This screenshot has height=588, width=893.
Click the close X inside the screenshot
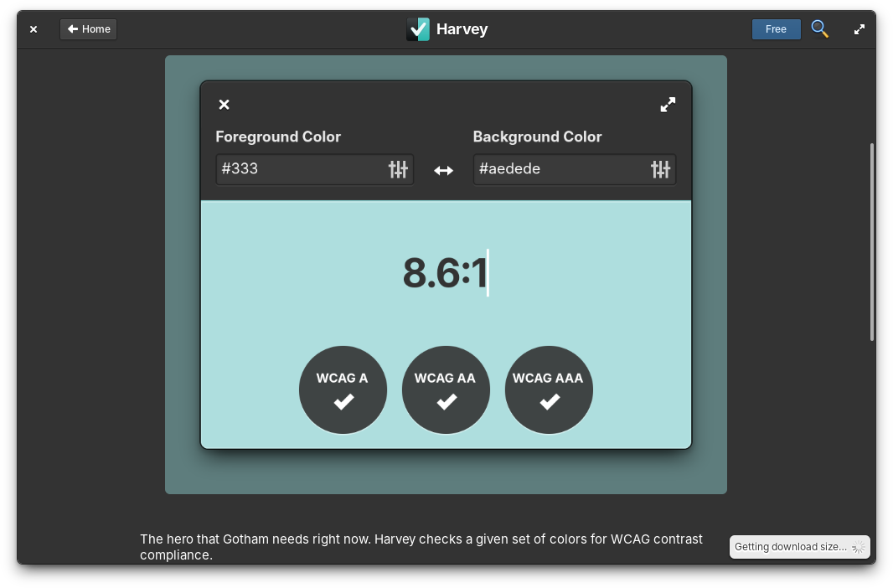[224, 105]
